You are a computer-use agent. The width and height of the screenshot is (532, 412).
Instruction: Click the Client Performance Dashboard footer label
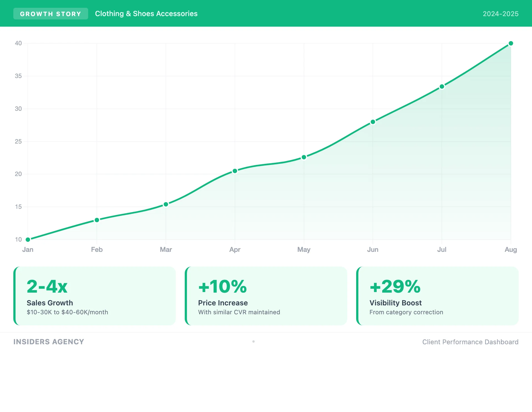(470, 342)
